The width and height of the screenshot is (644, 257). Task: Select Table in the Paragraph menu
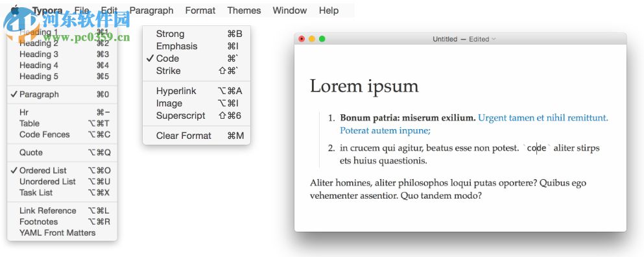coord(62,123)
